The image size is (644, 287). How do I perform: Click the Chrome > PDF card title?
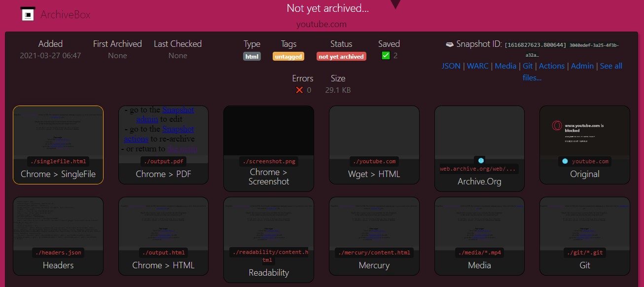(x=164, y=174)
